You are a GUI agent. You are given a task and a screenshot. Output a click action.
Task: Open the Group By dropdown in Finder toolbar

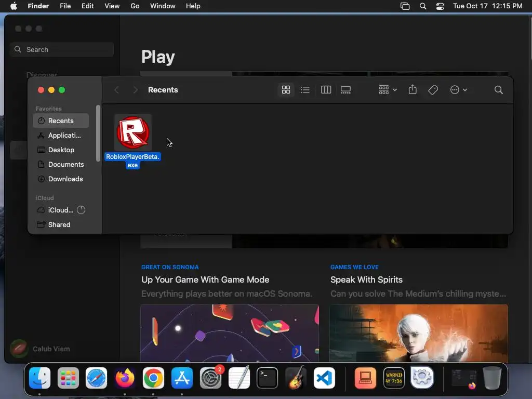(388, 89)
